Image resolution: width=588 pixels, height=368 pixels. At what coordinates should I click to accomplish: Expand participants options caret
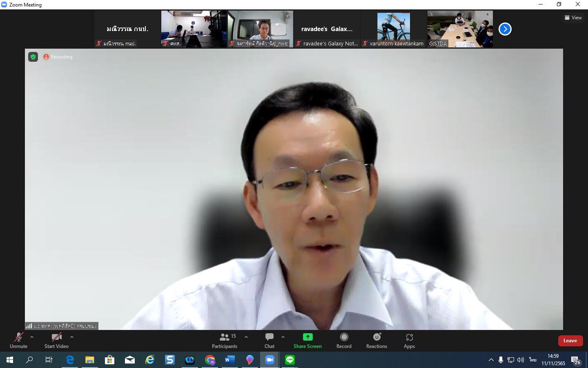tap(246, 337)
